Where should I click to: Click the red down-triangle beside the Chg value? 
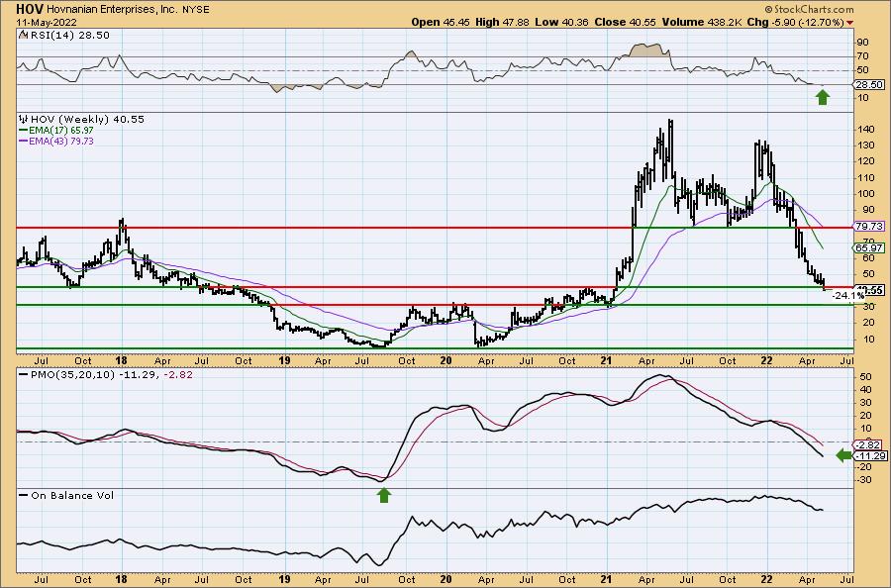coord(850,23)
